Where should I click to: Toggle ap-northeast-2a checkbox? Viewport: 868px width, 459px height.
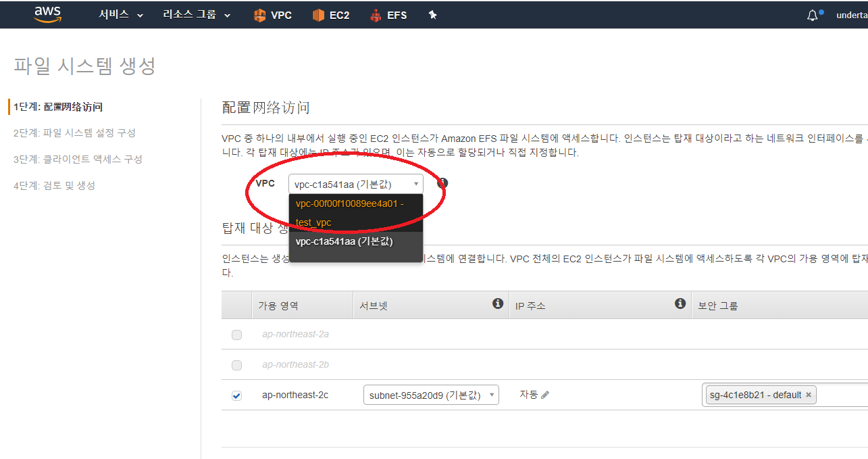pos(236,335)
